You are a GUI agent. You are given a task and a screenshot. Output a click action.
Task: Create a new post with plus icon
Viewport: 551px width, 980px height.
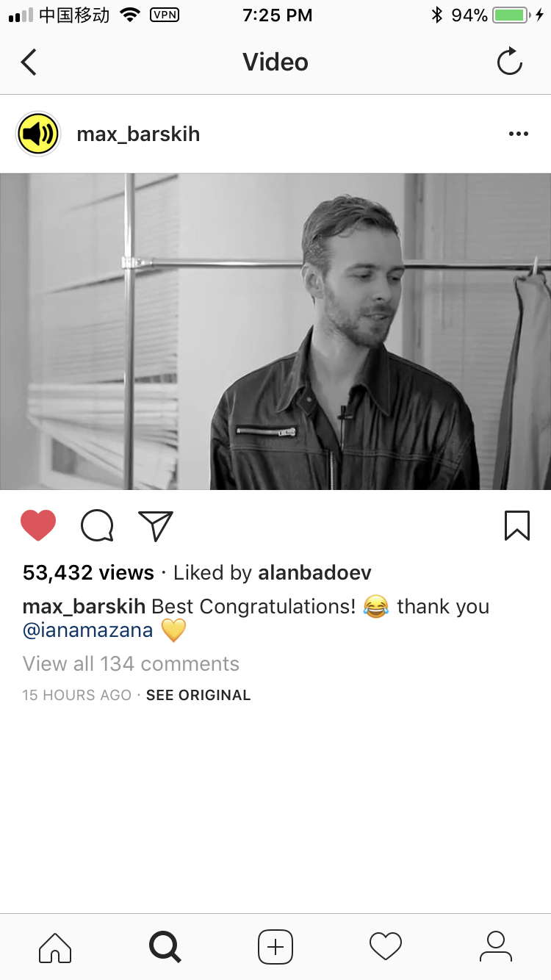[275, 947]
